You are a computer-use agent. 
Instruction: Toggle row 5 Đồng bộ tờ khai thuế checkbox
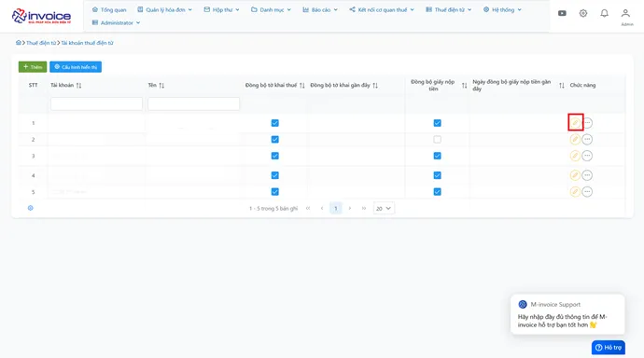click(x=274, y=191)
